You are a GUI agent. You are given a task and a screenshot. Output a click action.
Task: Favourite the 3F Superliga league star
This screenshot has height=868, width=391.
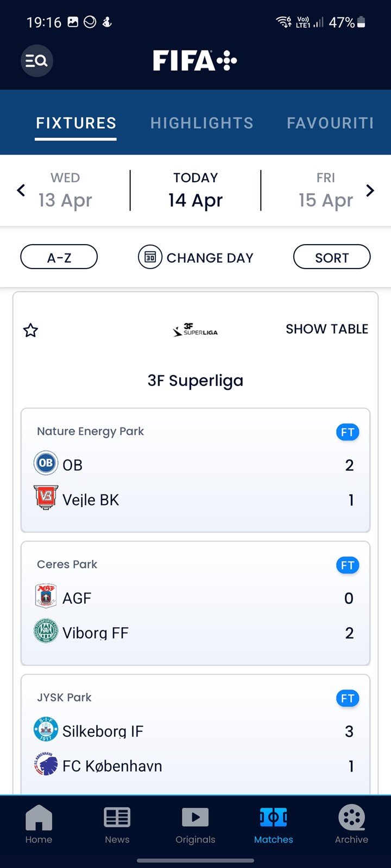30,330
